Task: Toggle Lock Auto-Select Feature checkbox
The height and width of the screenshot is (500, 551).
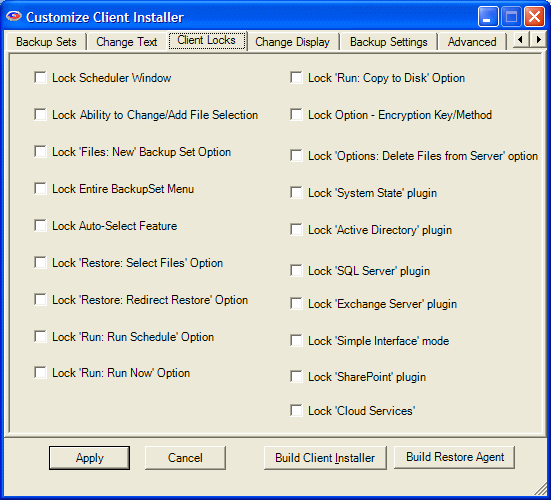Action: point(40,226)
